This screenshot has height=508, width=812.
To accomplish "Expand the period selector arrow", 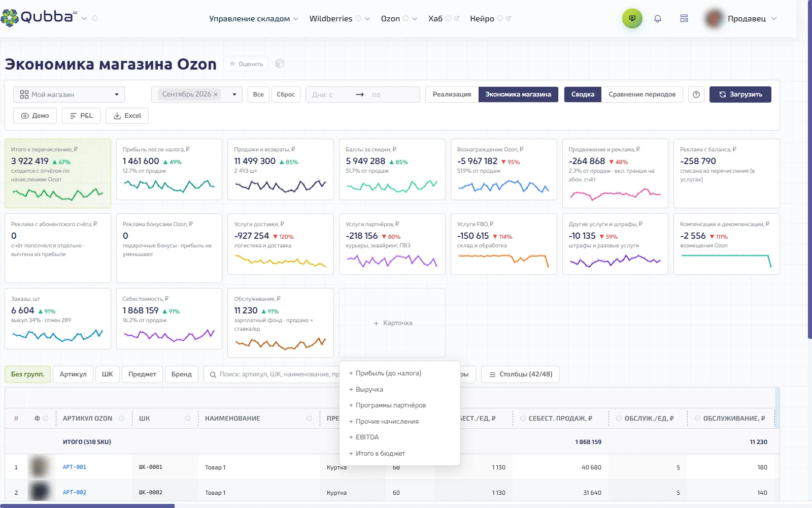I will point(234,94).
